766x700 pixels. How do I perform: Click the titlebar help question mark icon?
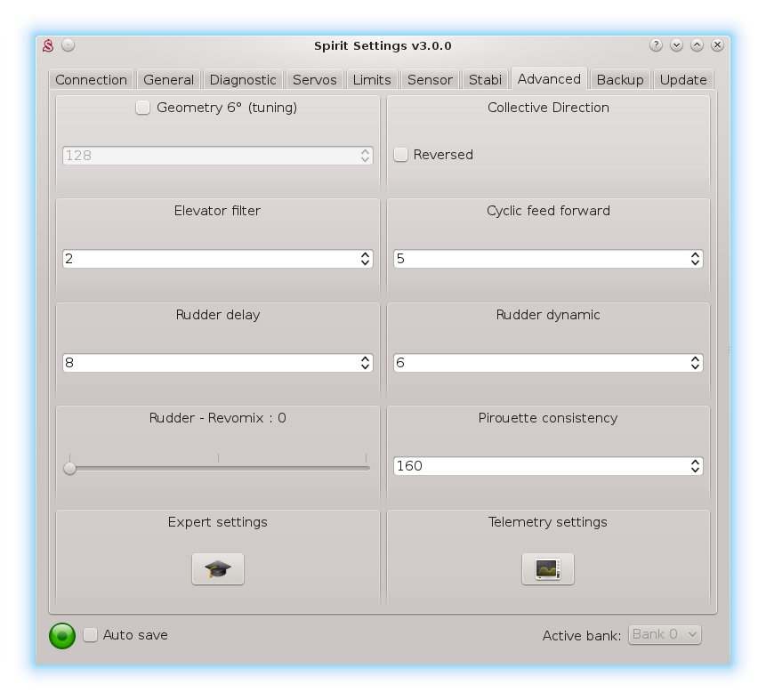656,45
